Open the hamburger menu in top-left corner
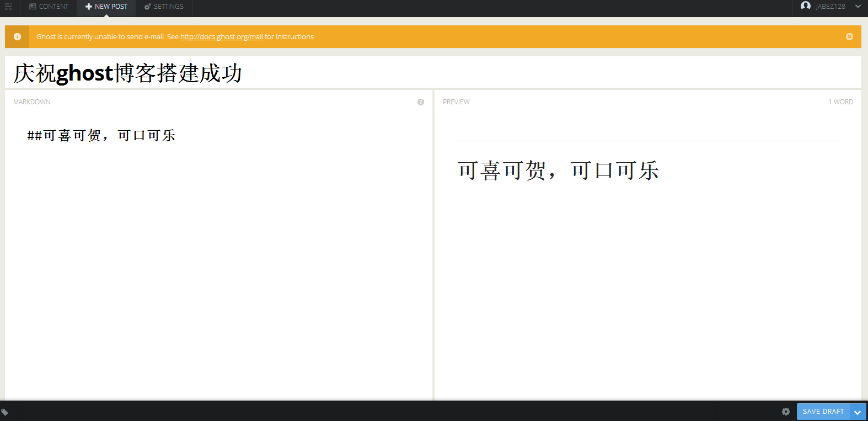Image resolution: width=868 pixels, height=421 pixels. [x=8, y=7]
